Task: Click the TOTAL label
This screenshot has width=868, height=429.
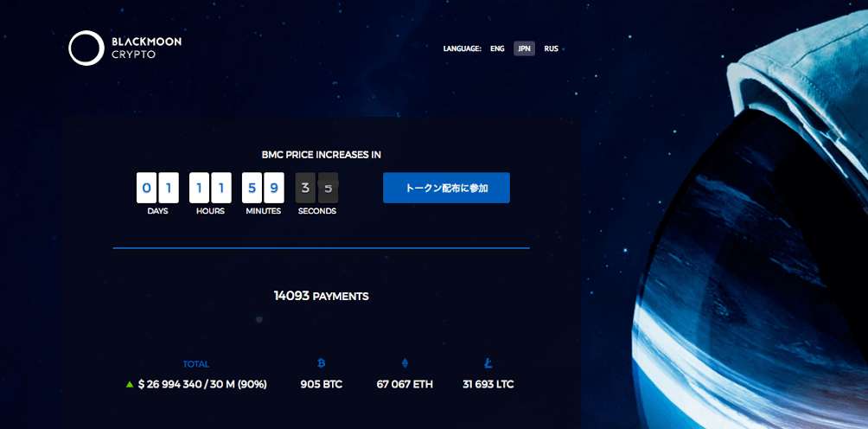Action: coord(196,364)
